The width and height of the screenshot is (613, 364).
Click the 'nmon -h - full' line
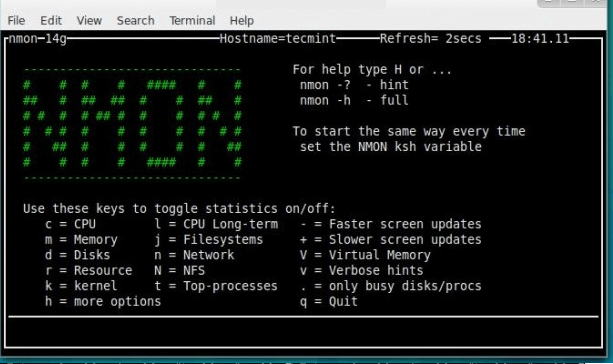(x=354, y=100)
